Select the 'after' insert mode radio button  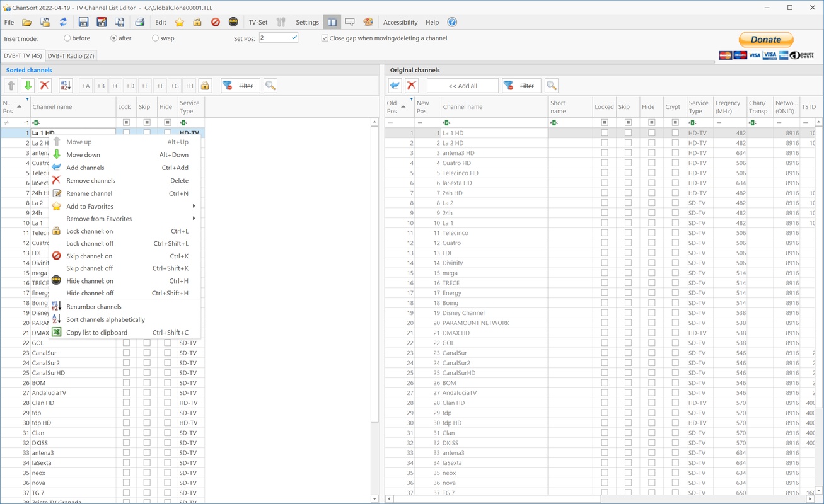[x=114, y=38]
